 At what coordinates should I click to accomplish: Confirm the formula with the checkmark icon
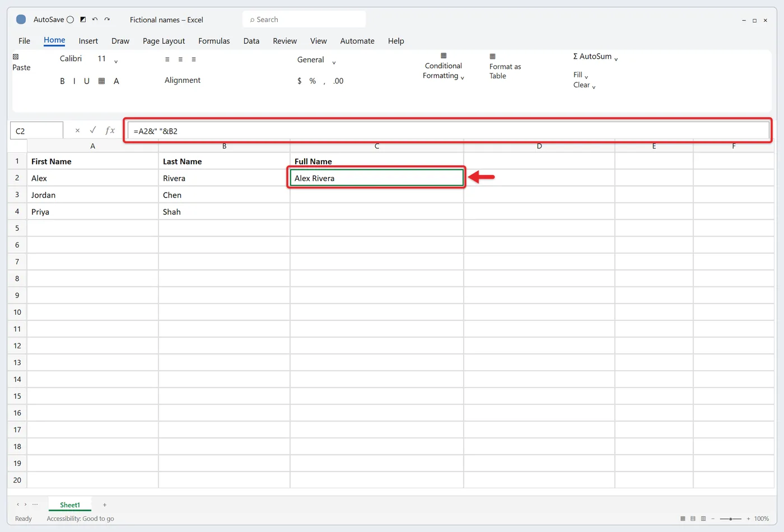coord(93,130)
